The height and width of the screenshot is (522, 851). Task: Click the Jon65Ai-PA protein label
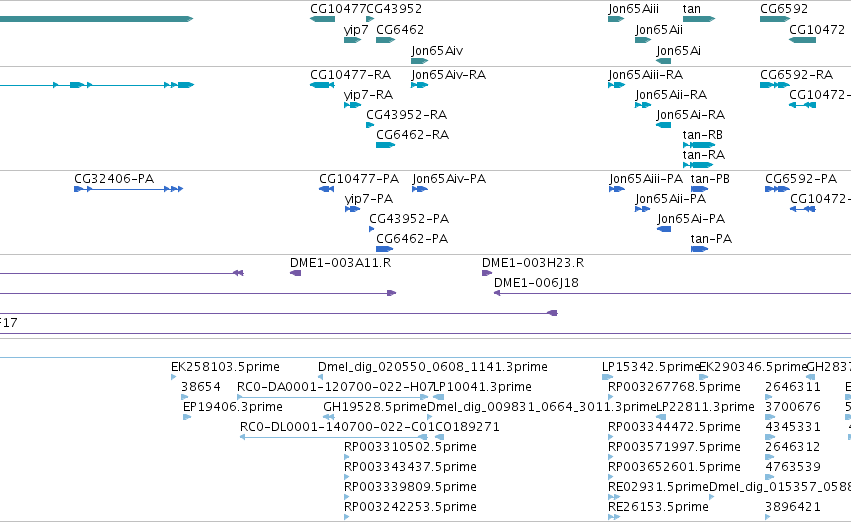(691, 219)
